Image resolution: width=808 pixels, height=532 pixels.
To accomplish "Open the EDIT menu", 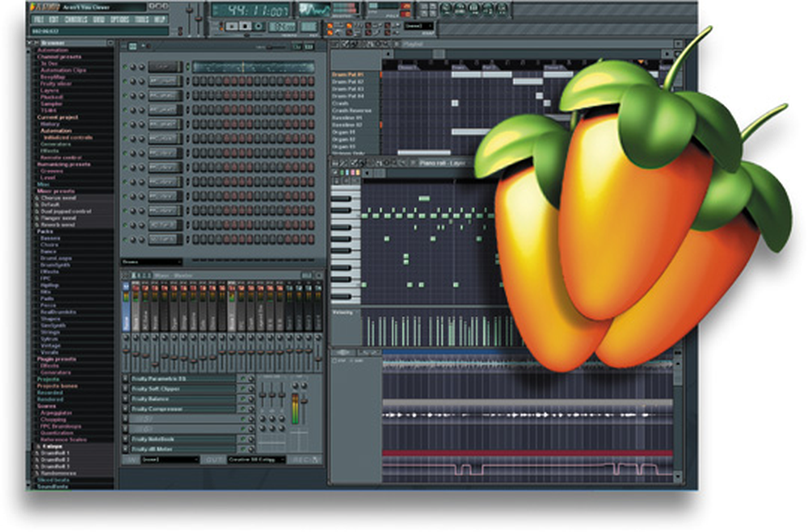I will 53,19.
